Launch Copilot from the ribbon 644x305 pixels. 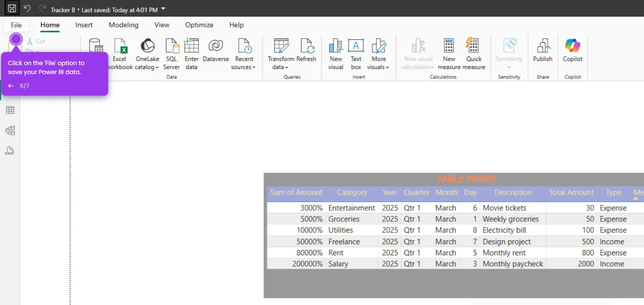click(x=572, y=51)
